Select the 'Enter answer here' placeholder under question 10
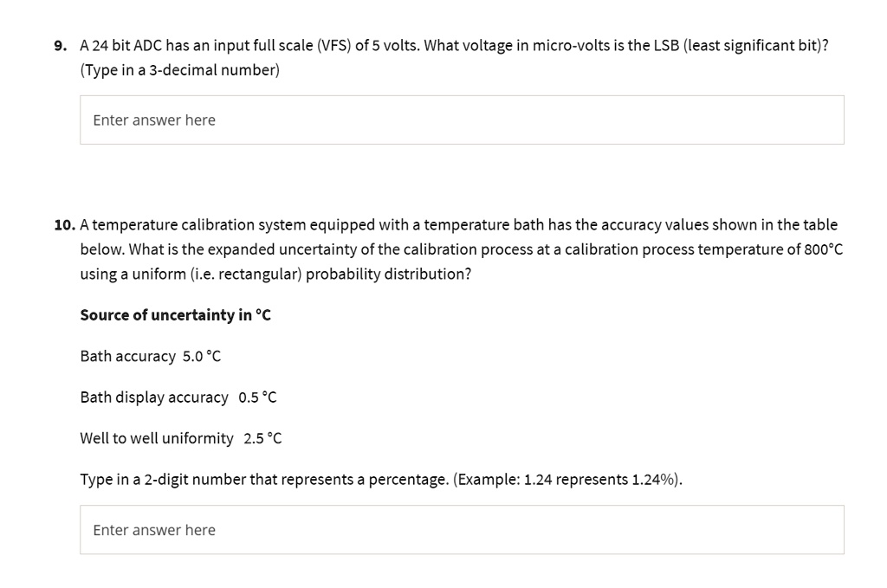This screenshot has width=887, height=588. (153, 529)
